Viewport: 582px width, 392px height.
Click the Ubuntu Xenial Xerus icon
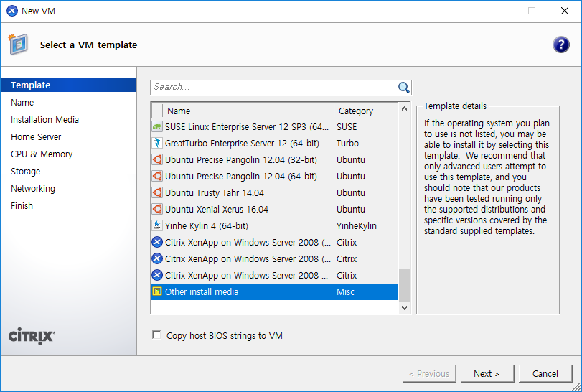click(157, 210)
